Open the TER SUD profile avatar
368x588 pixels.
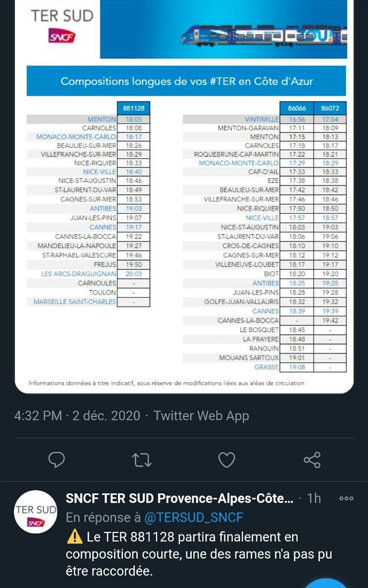coord(36,512)
